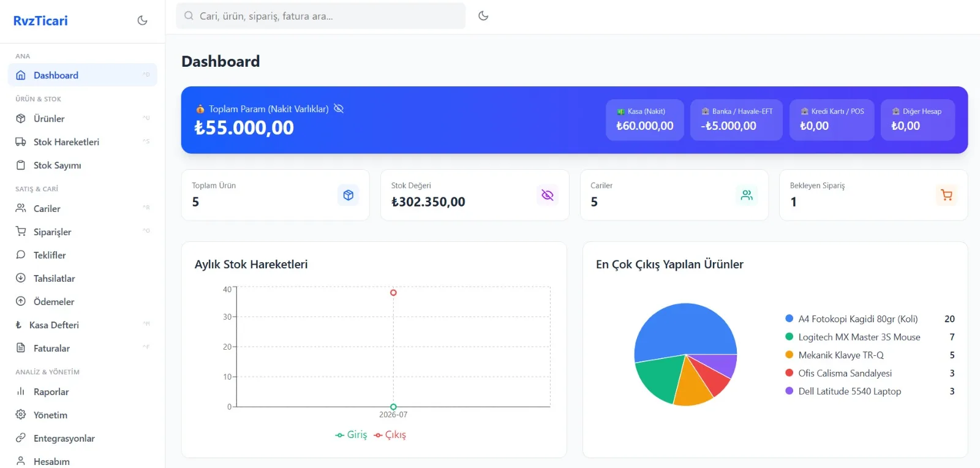
Task: Open Stok Sayımı clipboard icon
Action: click(21, 165)
